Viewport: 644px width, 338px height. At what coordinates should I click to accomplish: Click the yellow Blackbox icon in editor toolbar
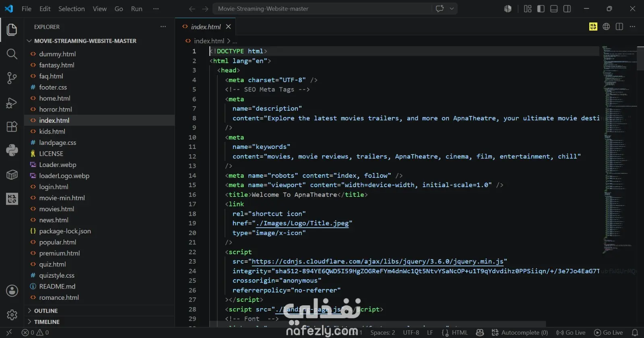coord(593,27)
